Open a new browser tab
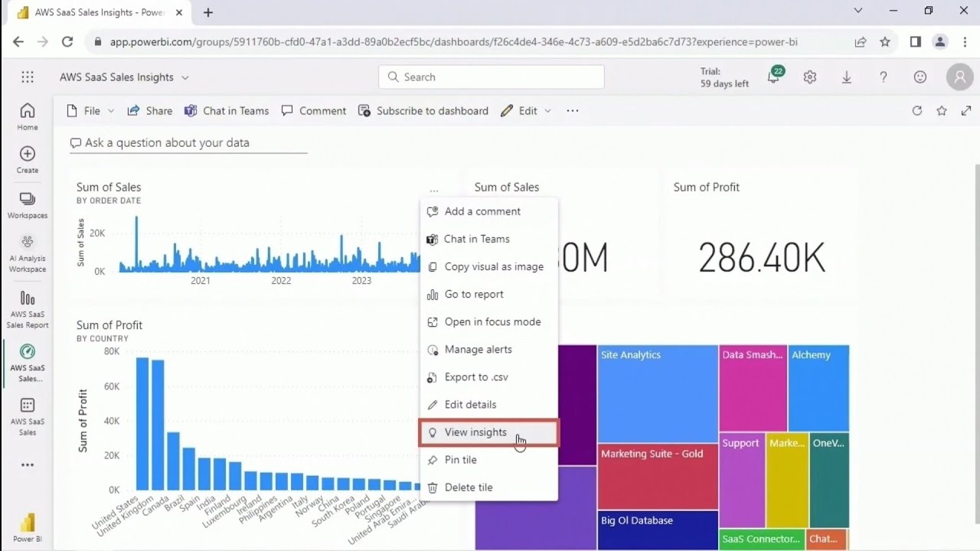 (208, 12)
